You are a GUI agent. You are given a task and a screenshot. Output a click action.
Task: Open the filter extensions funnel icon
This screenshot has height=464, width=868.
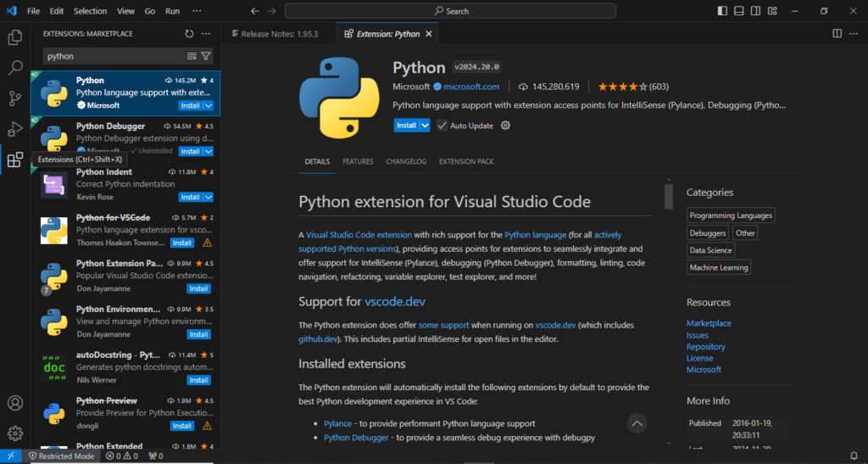pyautogui.click(x=206, y=56)
